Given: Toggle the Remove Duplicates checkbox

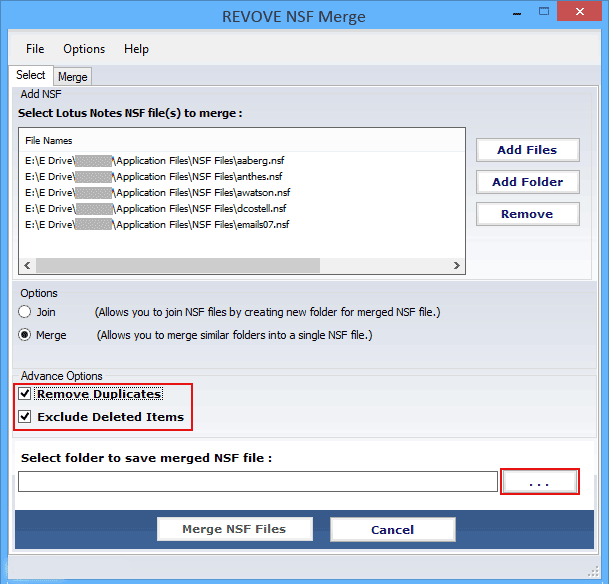Looking at the screenshot, I should tap(25, 394).
